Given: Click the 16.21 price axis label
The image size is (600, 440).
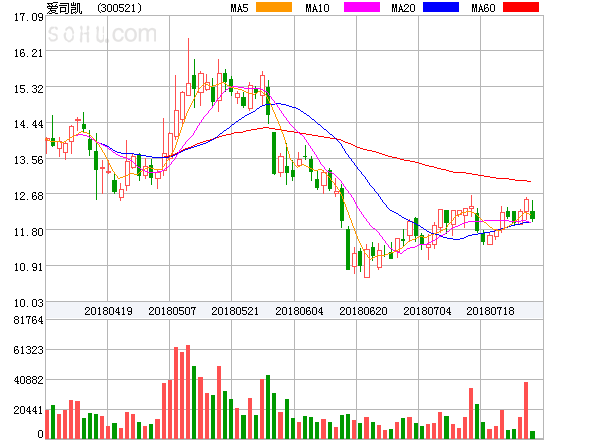Looking at the screenshot, I should [29, 53].
